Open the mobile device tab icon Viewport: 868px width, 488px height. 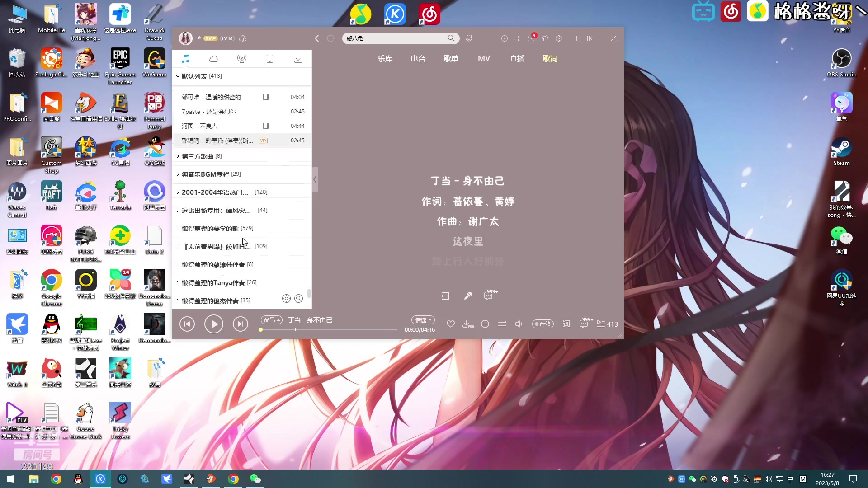click(270, 59)
